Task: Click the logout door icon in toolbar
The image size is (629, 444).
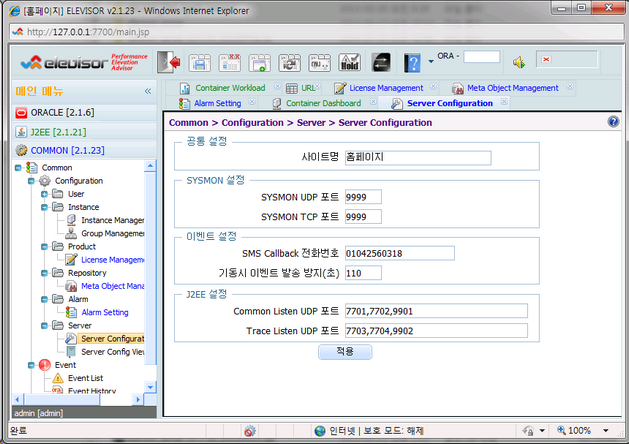Action: (x=168, y=62)
